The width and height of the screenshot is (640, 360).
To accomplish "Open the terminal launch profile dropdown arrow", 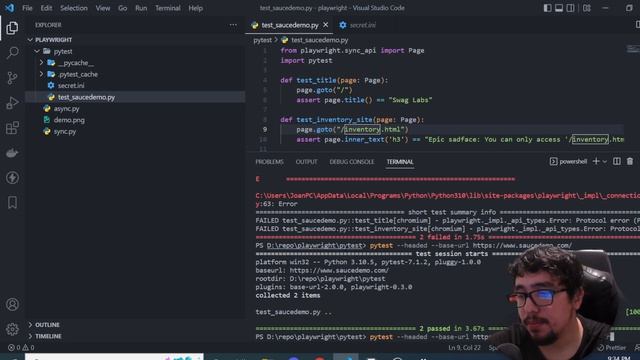I will pos(604,162).
